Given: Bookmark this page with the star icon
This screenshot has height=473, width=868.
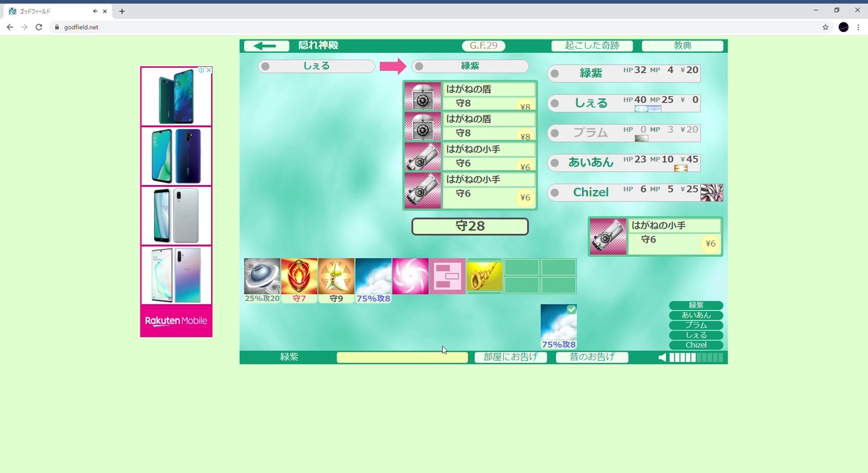Looking at the screenshot, I should coord(825,27).
